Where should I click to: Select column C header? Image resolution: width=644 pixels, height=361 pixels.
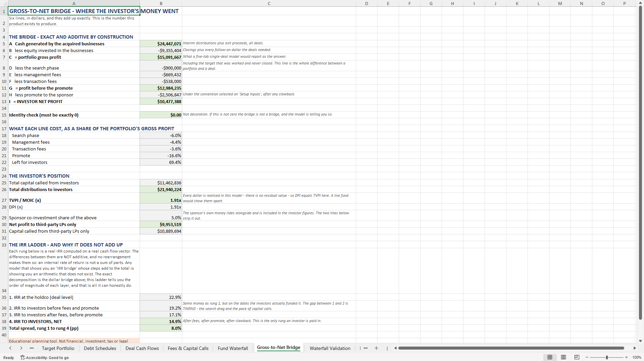pos(269,3)
